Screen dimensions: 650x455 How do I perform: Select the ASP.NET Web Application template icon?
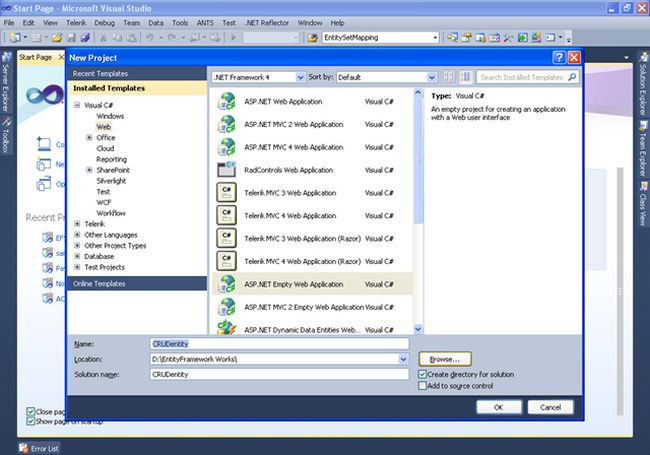tap(227, 102)
